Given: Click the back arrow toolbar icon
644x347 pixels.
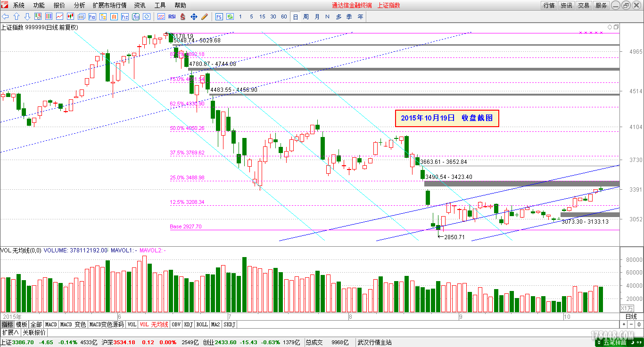Looking at the screenshot, I should coord(5,16).
